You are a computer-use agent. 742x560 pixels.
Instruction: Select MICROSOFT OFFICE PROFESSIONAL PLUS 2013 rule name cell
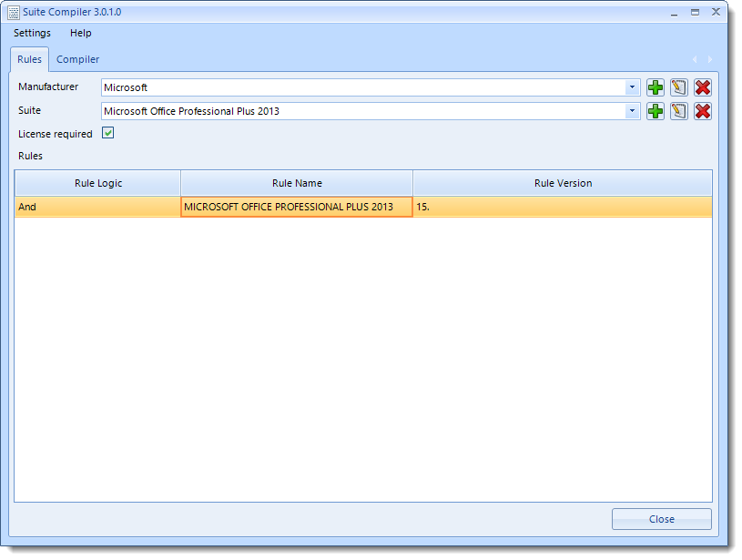pos(297,207)
